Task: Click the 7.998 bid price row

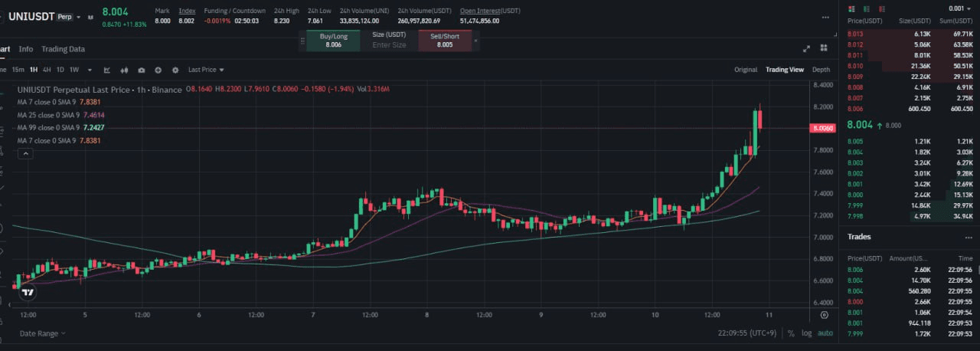Action: click(910, 217)
